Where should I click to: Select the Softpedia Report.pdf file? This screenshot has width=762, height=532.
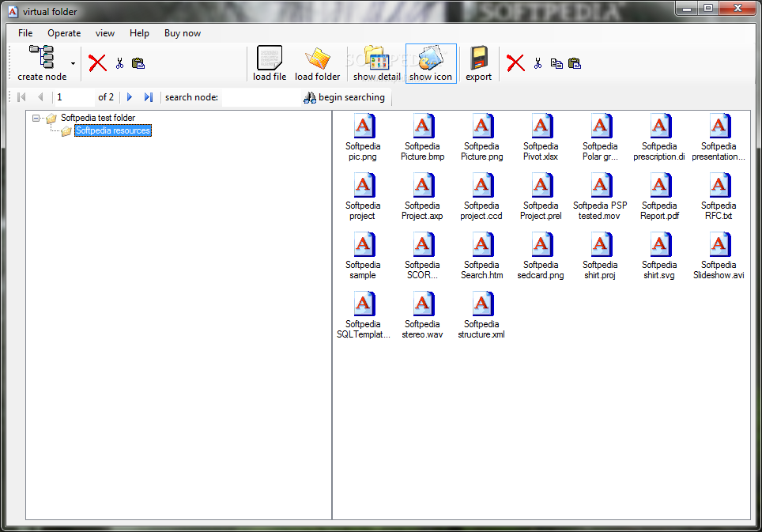(659, 196)
